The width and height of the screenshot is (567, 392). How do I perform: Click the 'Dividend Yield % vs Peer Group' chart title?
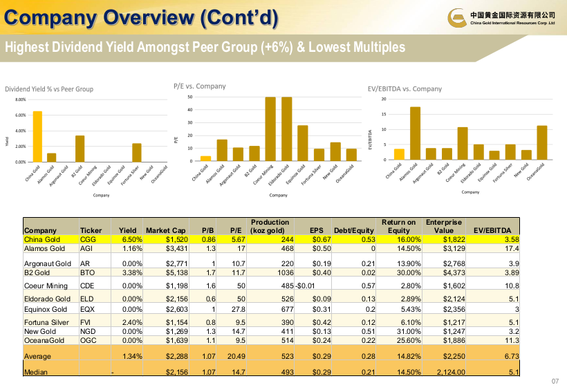(49, 89)
